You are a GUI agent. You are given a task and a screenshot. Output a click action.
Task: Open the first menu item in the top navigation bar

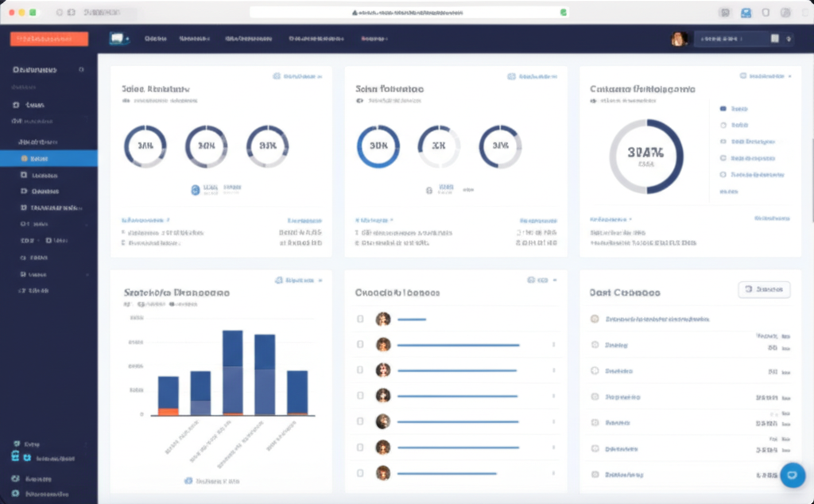[155, 38]
